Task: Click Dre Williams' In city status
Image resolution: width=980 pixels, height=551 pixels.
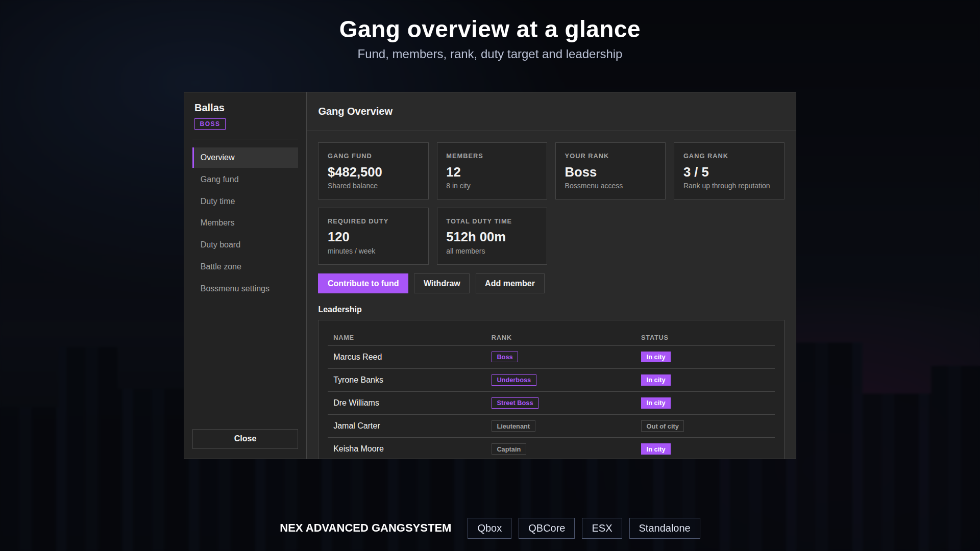Action: coord(656,403)
